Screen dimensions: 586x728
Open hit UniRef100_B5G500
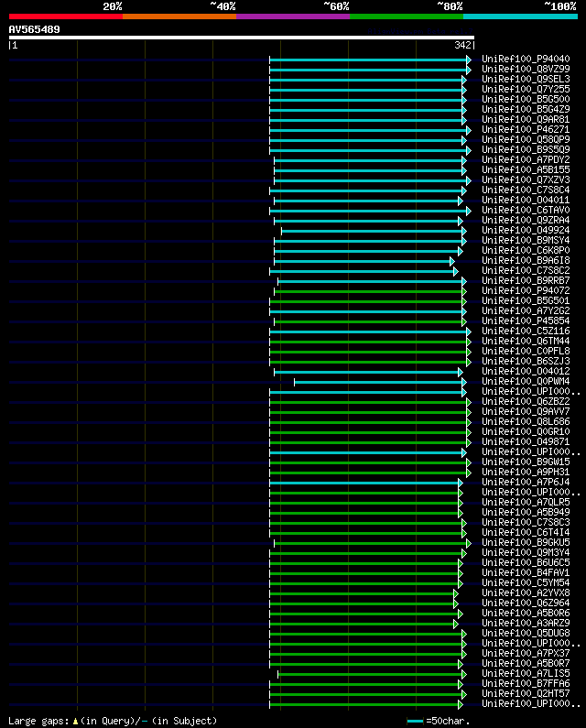526,100
